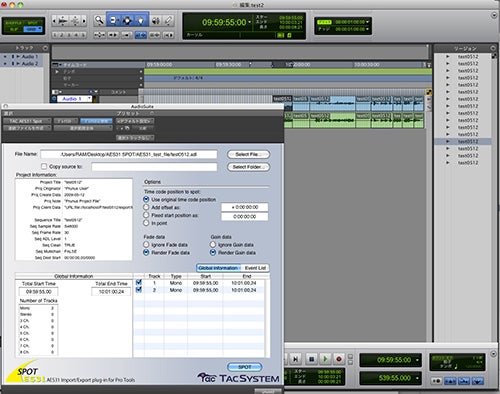This screenshot has width=500, height=394.
Task: Open main counter 09:59:55:00 format dropdown
Action: click(x=250, y=22)
